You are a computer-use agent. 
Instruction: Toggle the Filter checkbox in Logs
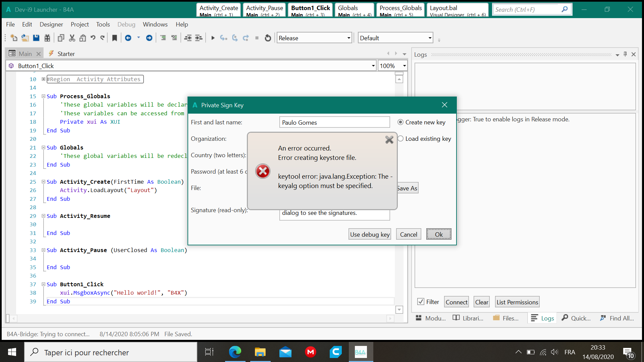(421, 302)
